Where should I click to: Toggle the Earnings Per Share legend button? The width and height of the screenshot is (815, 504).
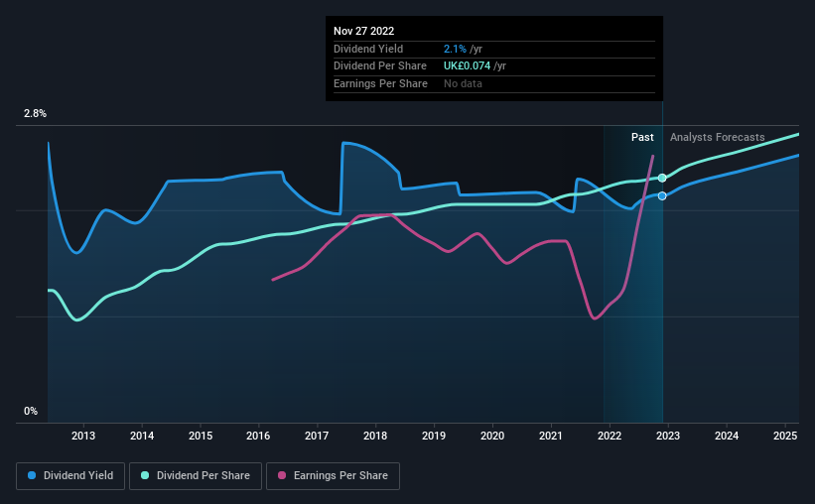(x=333, y=476)
